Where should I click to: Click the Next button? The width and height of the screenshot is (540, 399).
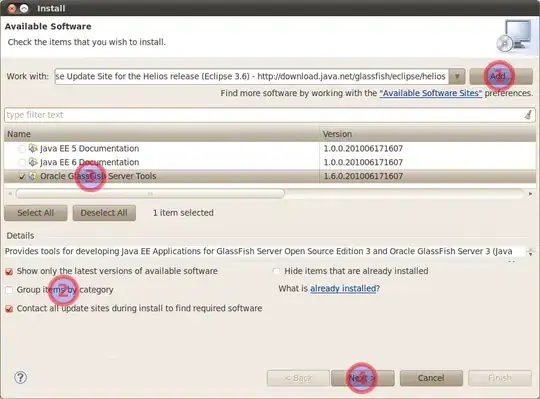pos(362,378)
